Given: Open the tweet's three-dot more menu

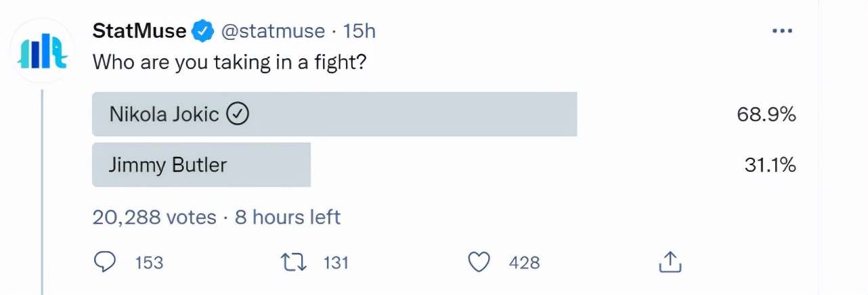Looking at the screenshot, I should (782, 31).
